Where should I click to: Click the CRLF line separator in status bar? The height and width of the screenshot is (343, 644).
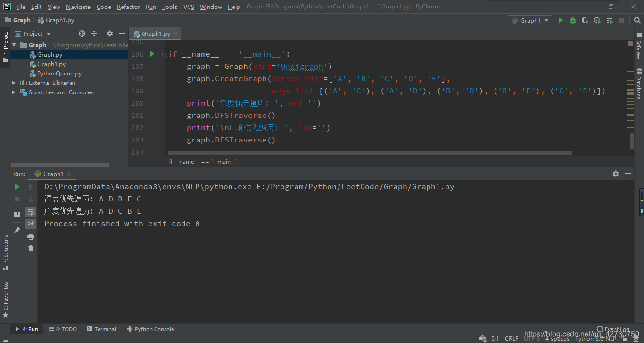512,338
